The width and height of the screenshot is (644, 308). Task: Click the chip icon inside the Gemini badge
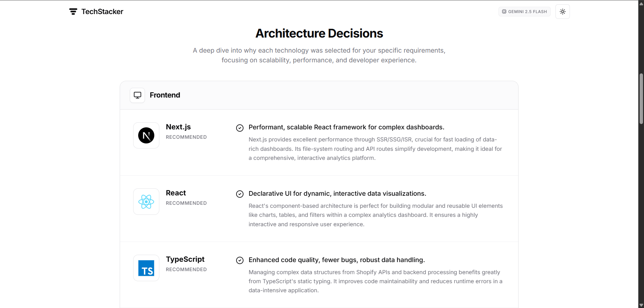click(504, 11)
